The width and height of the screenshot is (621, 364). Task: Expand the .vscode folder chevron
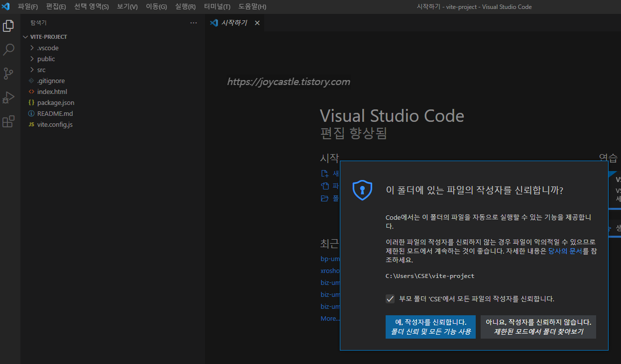coord(32,48)
